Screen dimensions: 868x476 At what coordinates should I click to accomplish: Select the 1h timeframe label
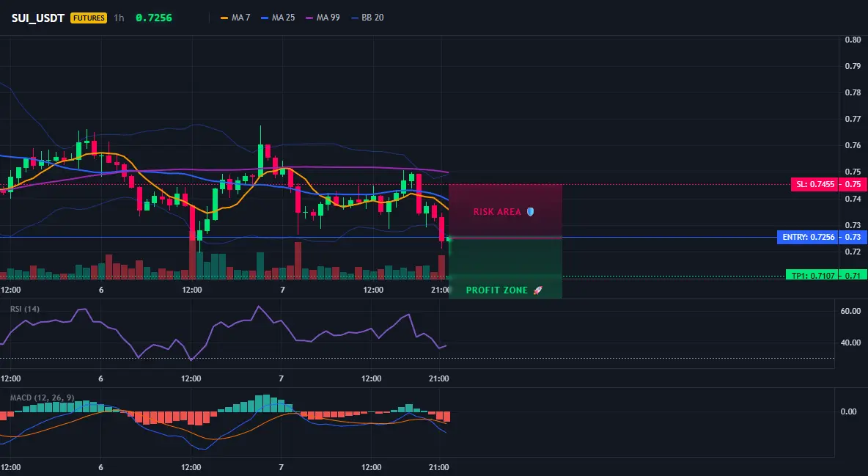(x=119, y=18)
